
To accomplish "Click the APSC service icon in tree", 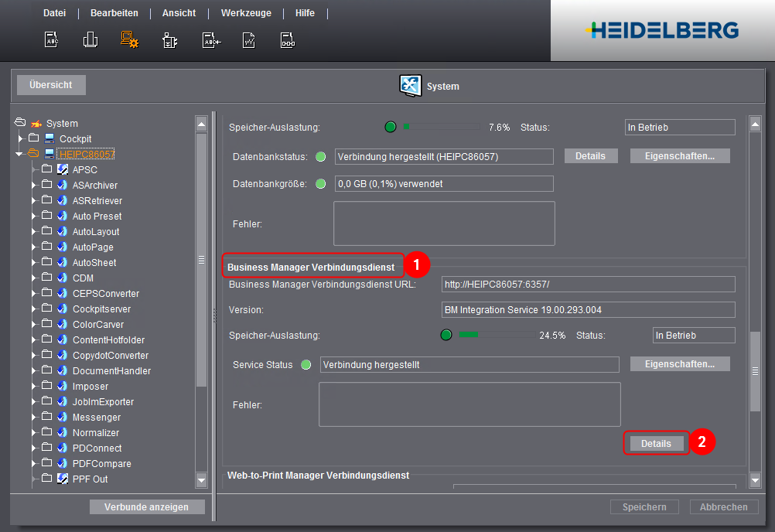I will tap(63, 169).
